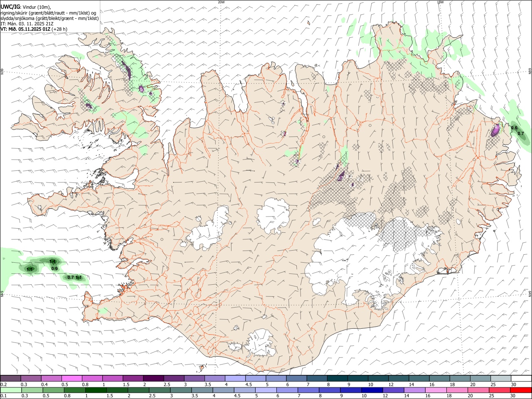Click the 'rigning/skúrir' legend description line
The width and height of the screenshot is (532, 399).
click(x=48, y=13)
